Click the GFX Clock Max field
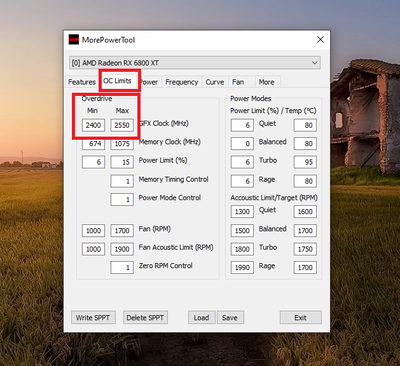400x366 pixels. coord(122,125)
